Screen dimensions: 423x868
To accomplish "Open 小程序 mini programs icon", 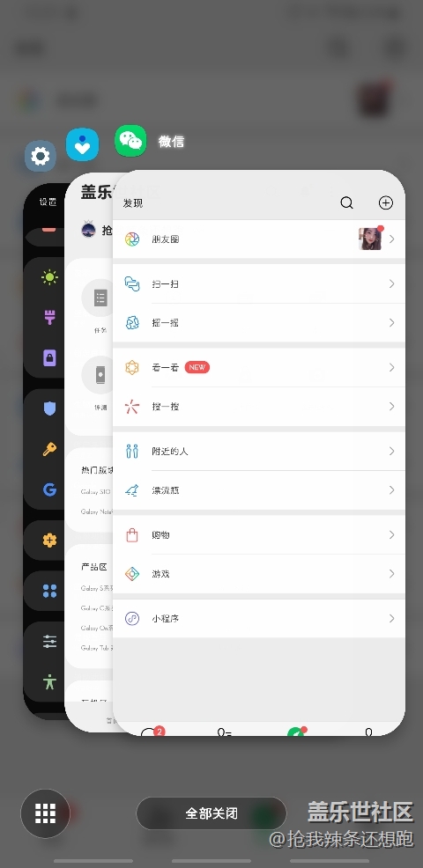I will [x=132, y=618].
